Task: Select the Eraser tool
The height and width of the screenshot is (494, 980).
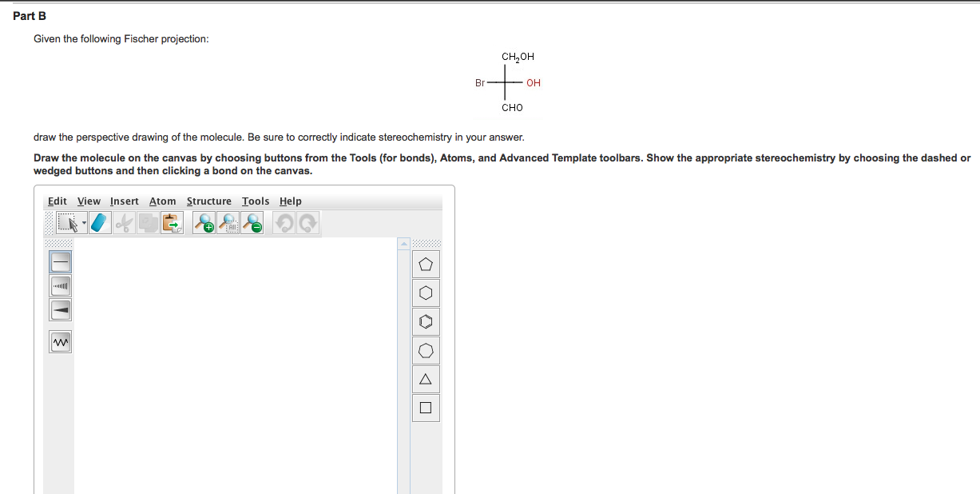Action: (x=99, y=223)
